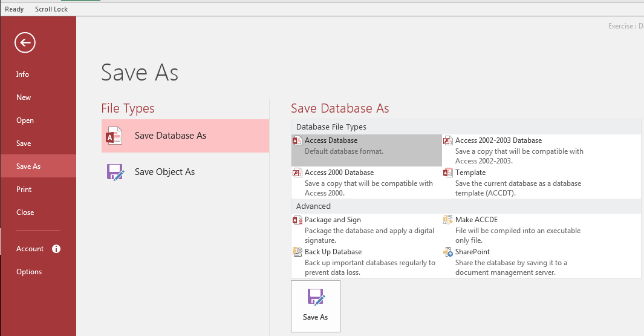Click the Access Database format icon
Viewport: 644px width, 336px height.
point(298,140)
